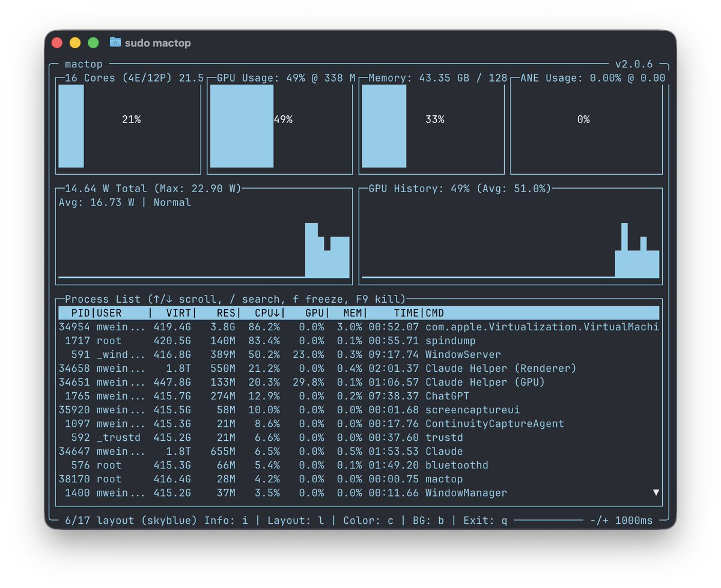The width and height of the screenshot is (721, 588).
Task: Click the 'GPU Usage: 49%' panel title
Action: tap(286, 78)
